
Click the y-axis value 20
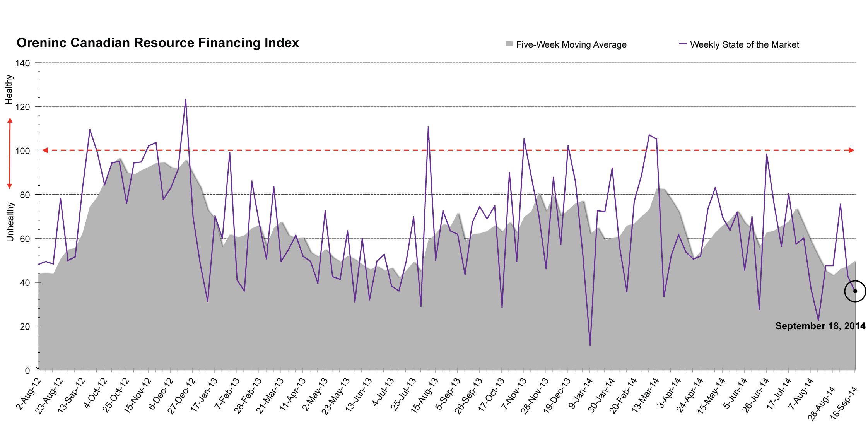click(25, 326)
